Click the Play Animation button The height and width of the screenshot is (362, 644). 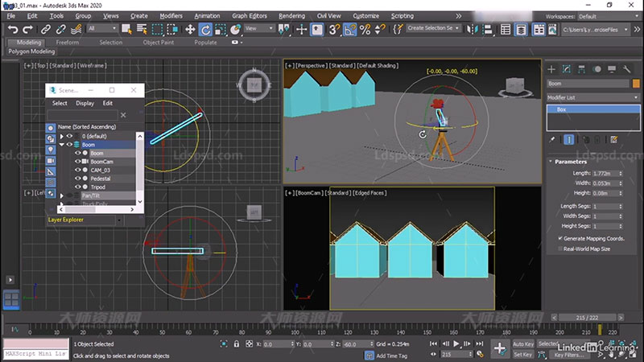456,344
